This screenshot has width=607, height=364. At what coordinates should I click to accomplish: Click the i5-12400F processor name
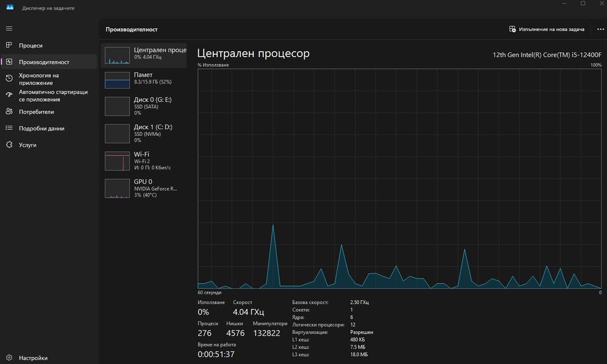click(547, 55)
